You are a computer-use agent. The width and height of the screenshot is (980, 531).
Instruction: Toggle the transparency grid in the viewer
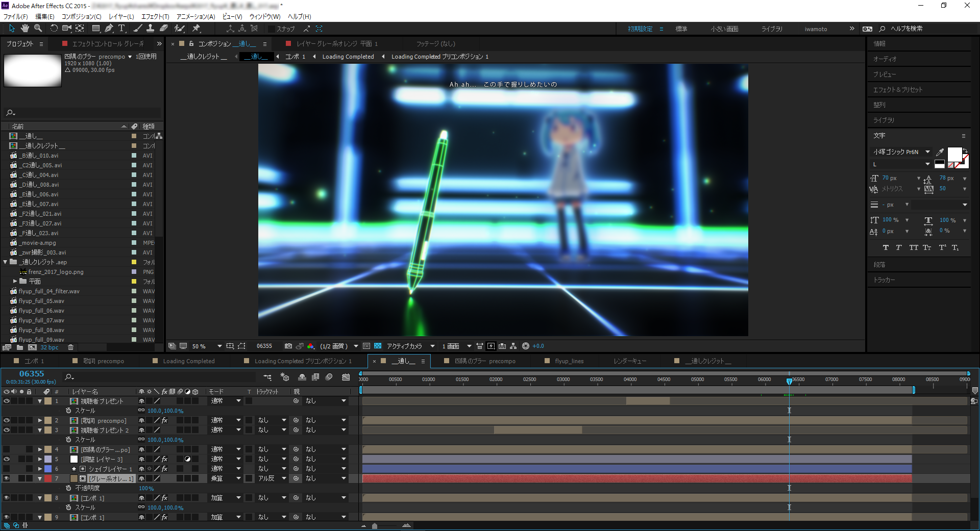pyautogui.click(x=378, y=346)
